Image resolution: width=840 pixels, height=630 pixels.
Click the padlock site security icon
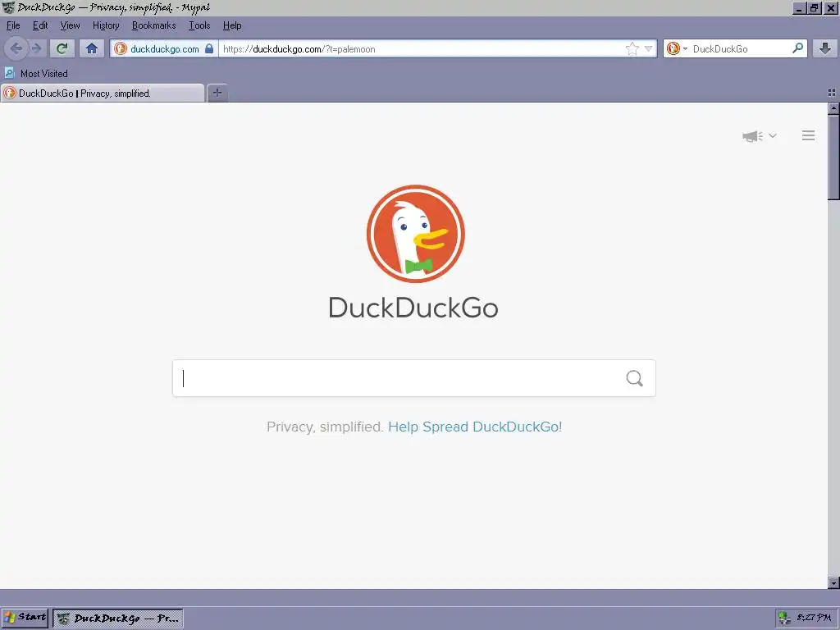pyautogui.click(x=209, y=48)
